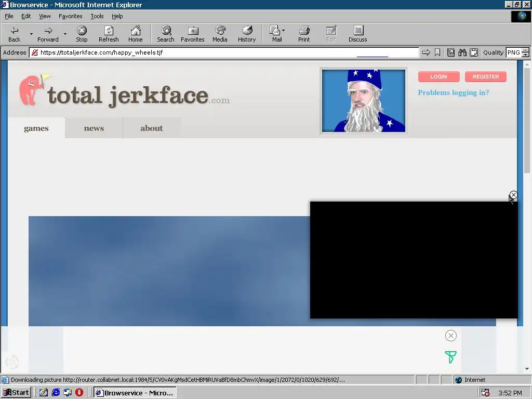Switch to the news tab
The width and height of the screenshot is (532, 399).
(94, 128)
